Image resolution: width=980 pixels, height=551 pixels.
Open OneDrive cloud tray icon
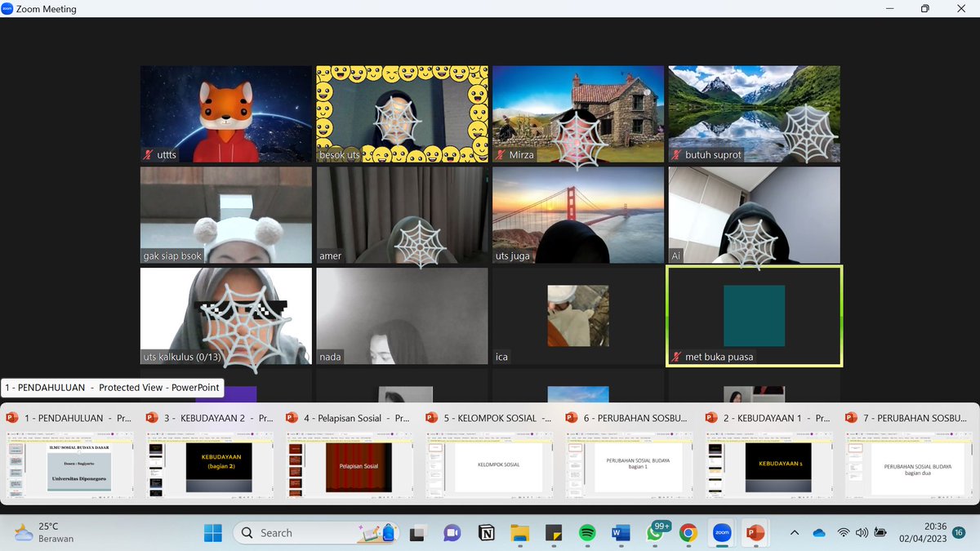819,533
